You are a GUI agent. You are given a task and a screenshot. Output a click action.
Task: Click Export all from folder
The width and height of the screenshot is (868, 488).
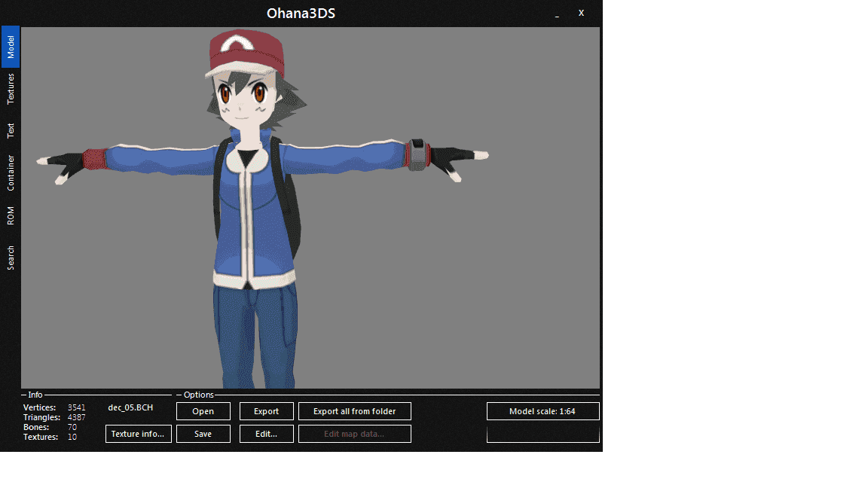click(x=355, y=411)
